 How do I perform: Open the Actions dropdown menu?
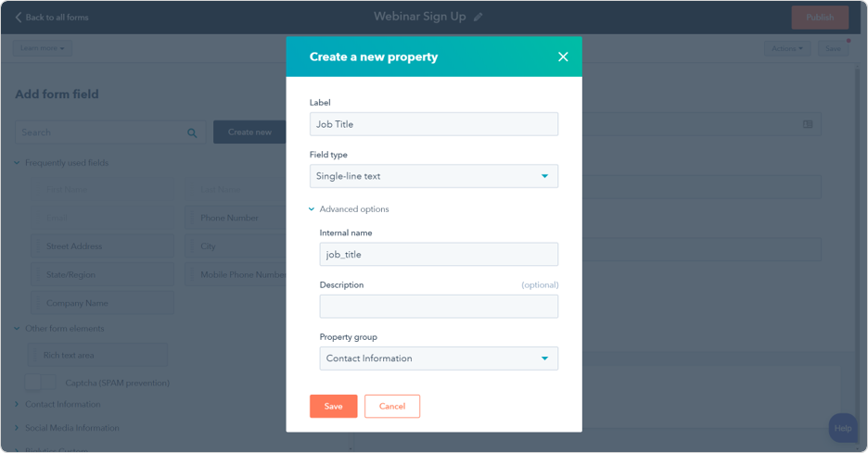[x=787, y=48]
